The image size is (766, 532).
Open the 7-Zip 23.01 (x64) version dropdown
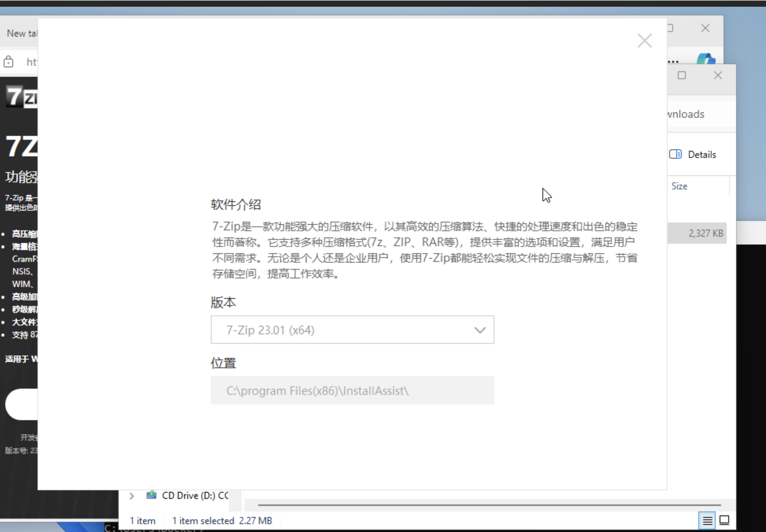point(352,330)
